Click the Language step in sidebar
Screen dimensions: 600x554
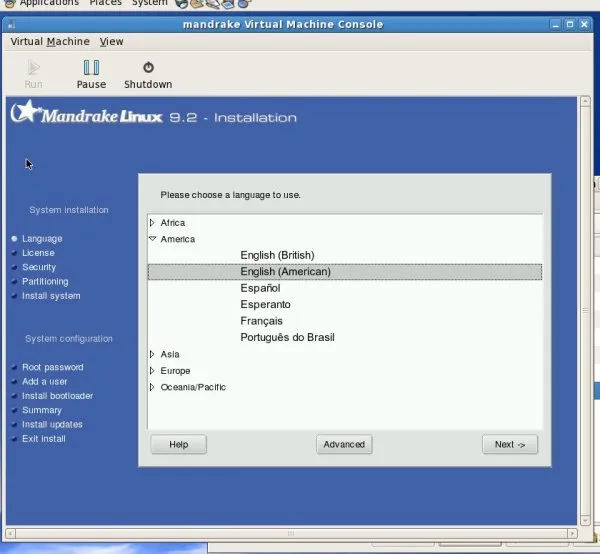point(42,239)
